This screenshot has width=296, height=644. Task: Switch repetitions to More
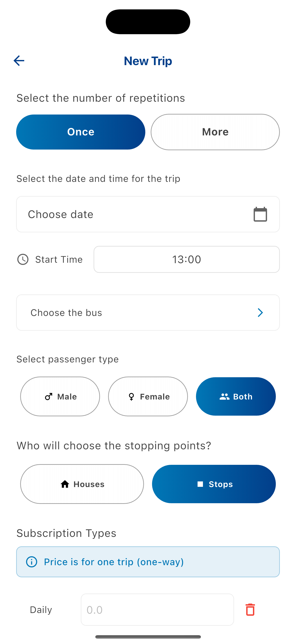pos(215,132)
